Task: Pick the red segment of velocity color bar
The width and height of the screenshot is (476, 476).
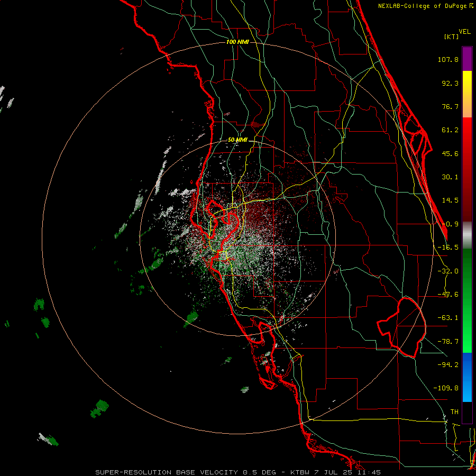Action: coord(467,169)
